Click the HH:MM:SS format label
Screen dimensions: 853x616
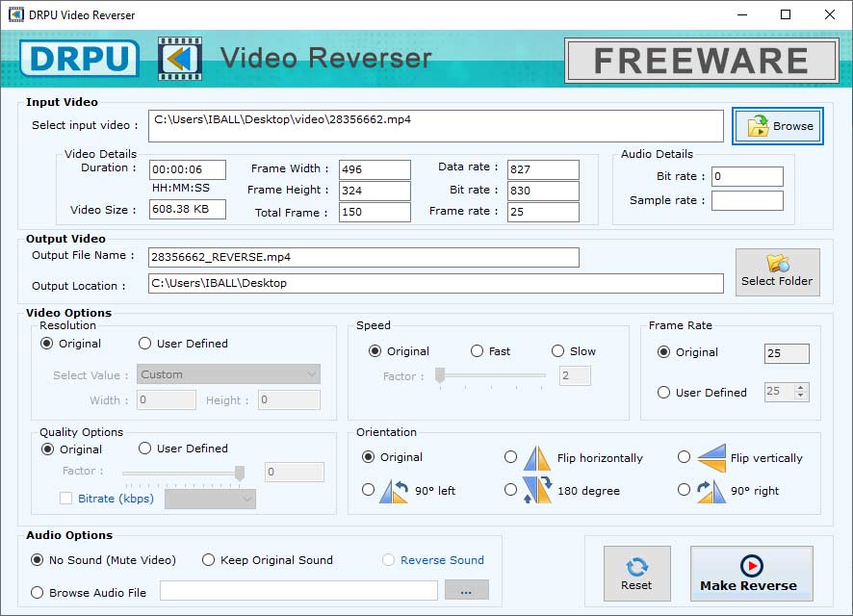coord(181,188)
